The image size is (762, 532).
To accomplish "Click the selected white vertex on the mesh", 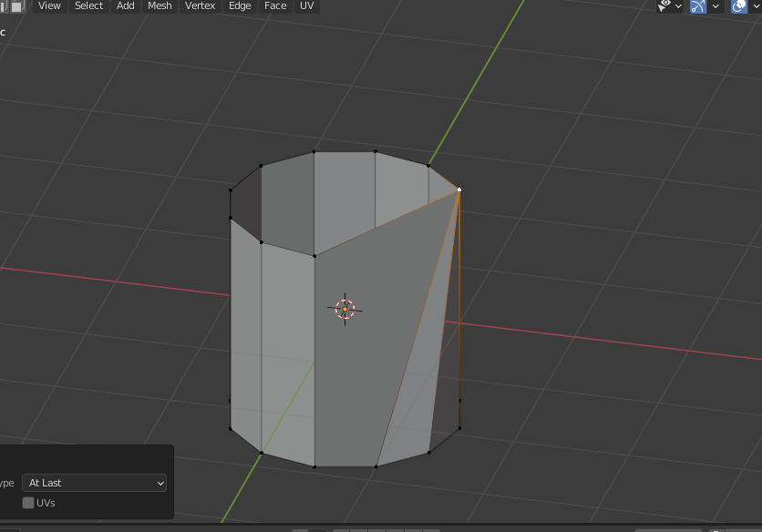I will pyautogui.click(x=459, y=190).
